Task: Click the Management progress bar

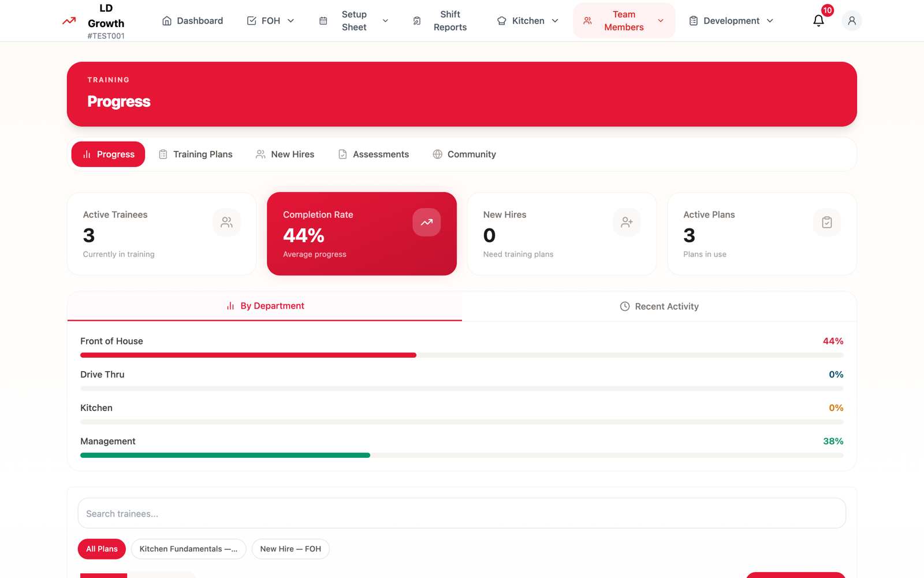Action: coord(462,455)
